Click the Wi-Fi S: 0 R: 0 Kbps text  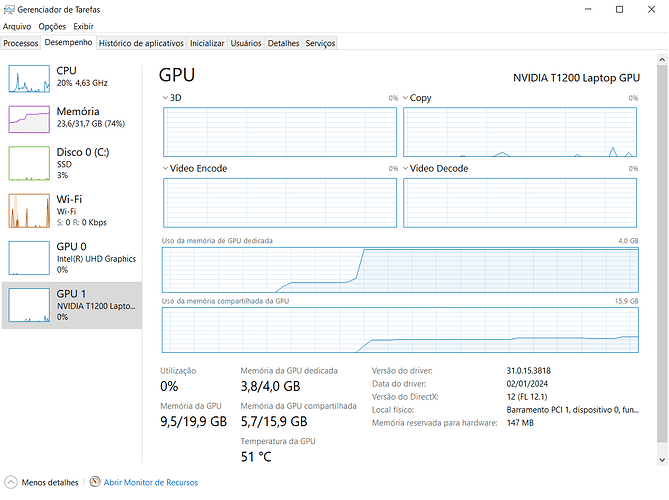coord(82,222)
